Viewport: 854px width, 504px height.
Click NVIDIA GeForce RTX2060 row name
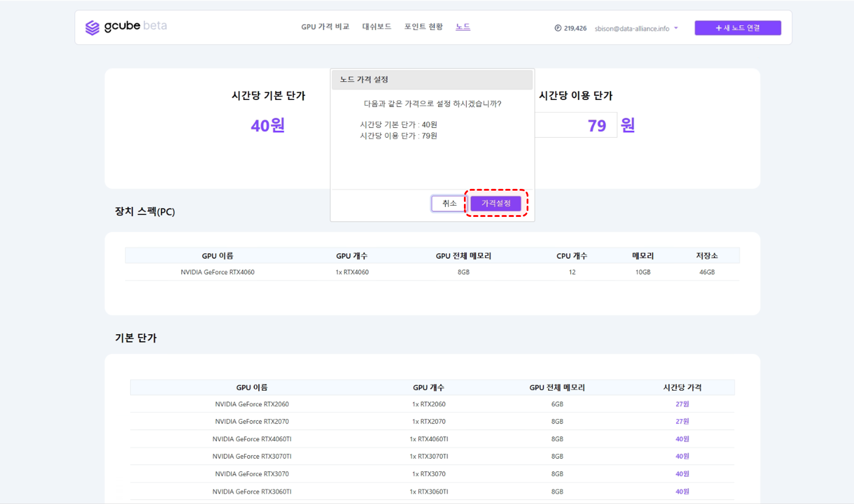[252, 404]
